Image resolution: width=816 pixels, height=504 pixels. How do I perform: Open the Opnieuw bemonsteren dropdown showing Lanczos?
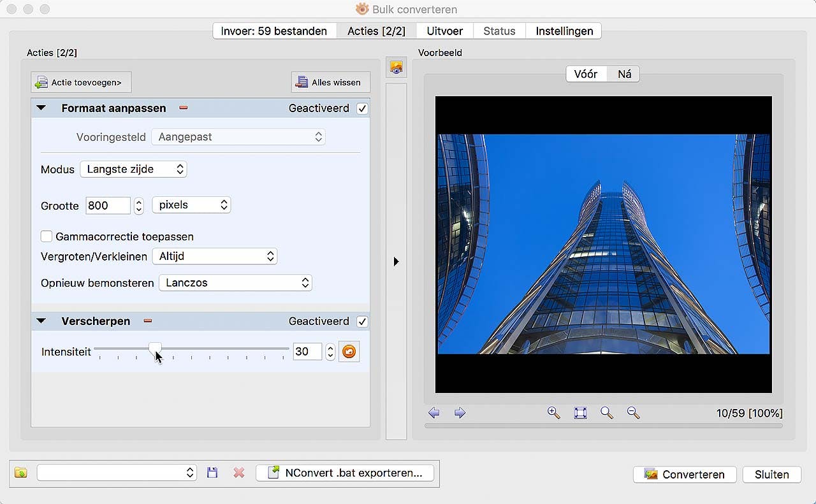pos(235,283)
